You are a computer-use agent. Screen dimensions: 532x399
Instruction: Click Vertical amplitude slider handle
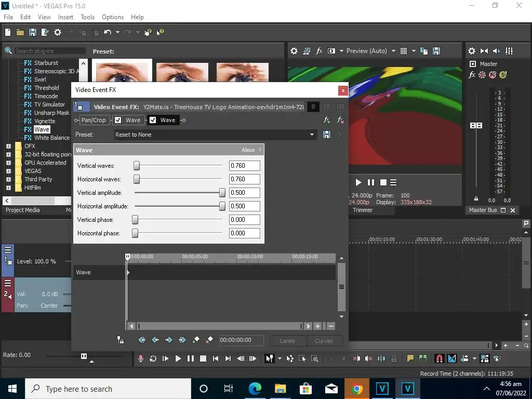coord(222,193)
